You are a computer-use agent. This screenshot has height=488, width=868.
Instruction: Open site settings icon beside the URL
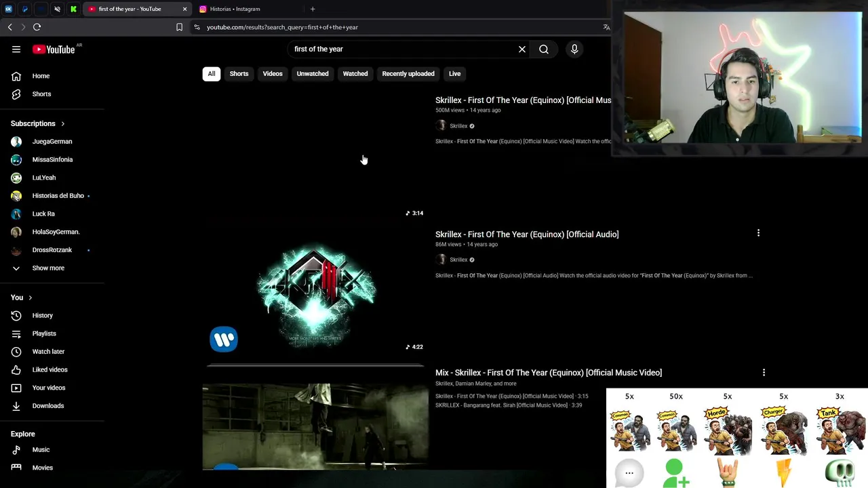tap(197, 27)
